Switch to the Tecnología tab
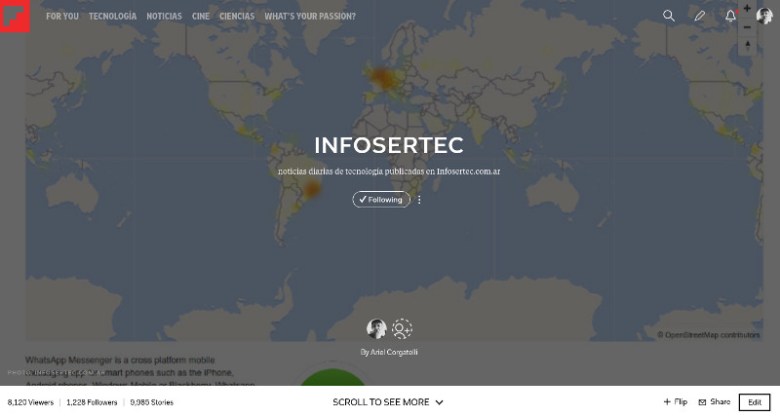The width and height of the screenshot is (780, 417). point(112,16)
